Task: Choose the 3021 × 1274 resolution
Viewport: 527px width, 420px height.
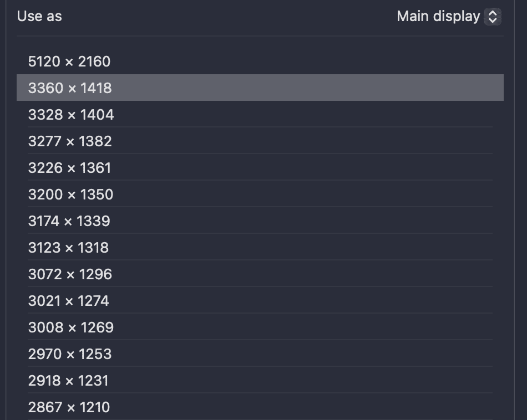Action: 70,301
